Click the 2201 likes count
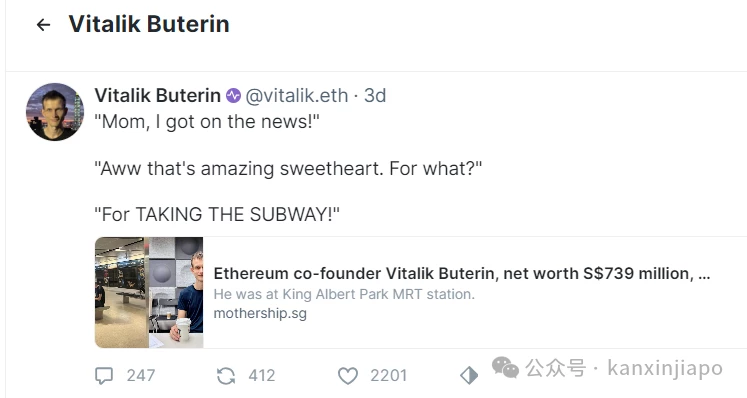This screenshot has height=398, width=747. click(x=389, y=376)
